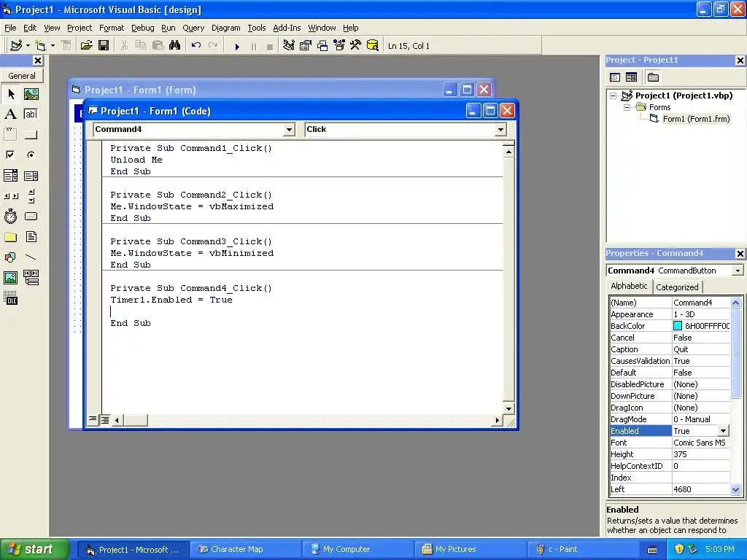Select the PictureBox tool in toolbox

click(31, 94)
